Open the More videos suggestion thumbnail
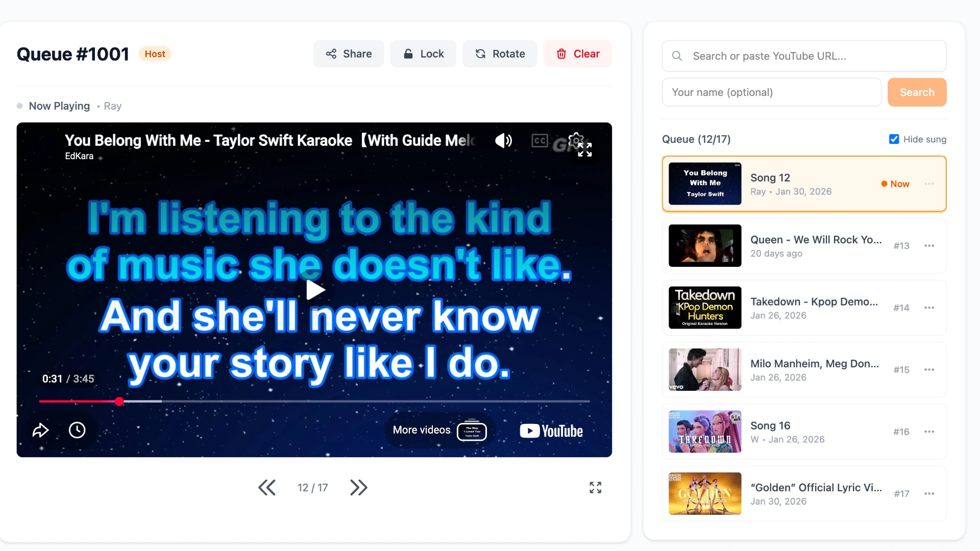980x551 pixels. [x=472, y=430]
